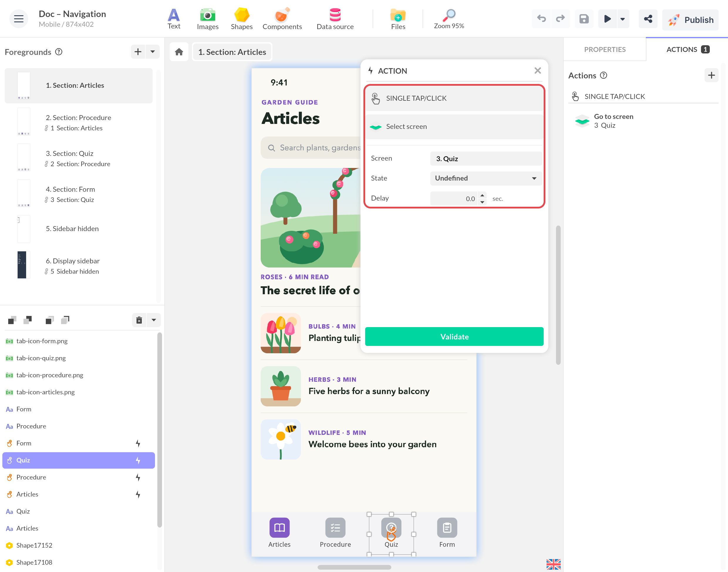The image size is (728, 572).
Task: Switch to the PROPERTIES tab
Action: pos(604,50)
